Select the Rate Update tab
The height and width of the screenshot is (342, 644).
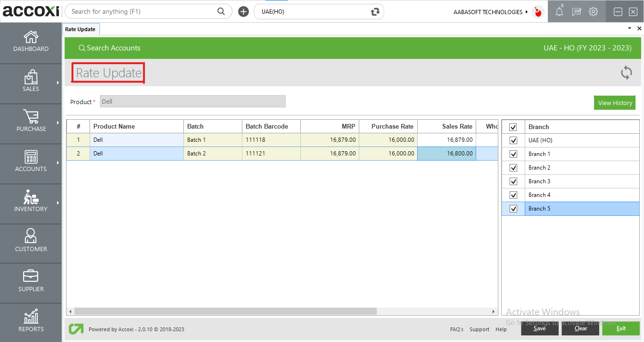(x=80, y=29)
